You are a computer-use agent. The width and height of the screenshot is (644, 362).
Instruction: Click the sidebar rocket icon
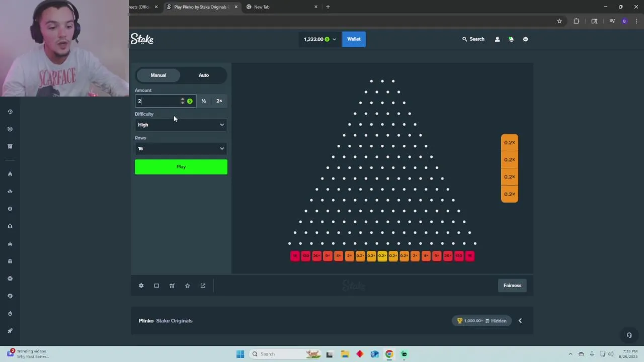pos(10,331)
